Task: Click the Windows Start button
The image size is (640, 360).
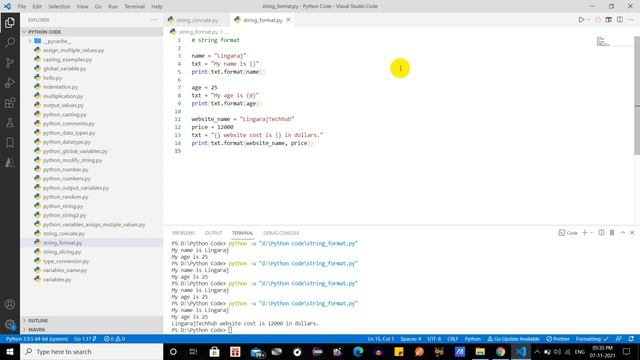Action: (x=10, y=351)
